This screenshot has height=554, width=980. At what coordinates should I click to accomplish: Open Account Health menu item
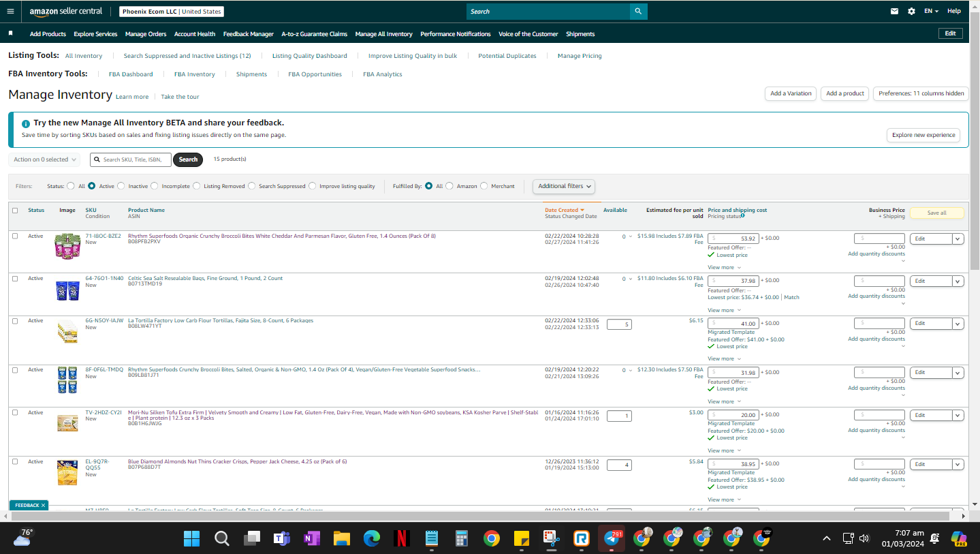click(195, 34)
